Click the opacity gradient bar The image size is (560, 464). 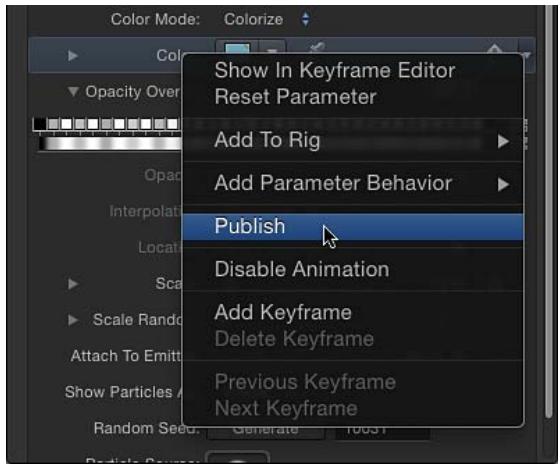click(x=110, y=144)
